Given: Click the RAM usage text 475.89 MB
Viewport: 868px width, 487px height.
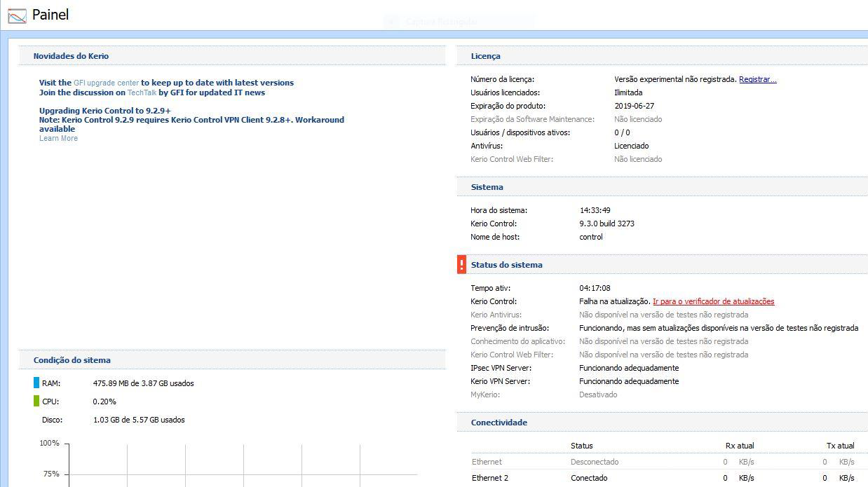Looking at the screenshot, I should [x=143, y=383].
